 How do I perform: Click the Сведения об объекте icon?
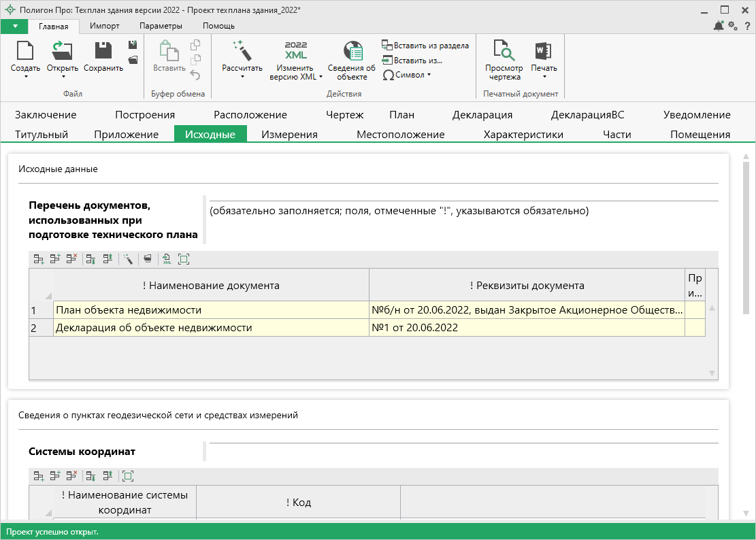(351, 60)
